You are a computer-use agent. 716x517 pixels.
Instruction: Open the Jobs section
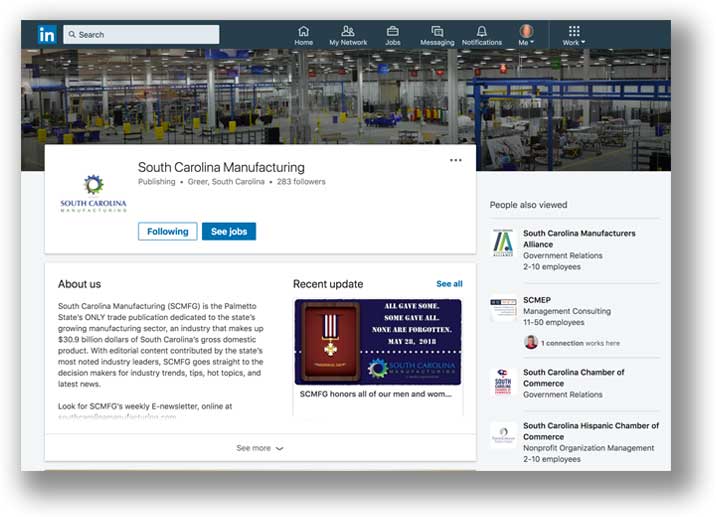tap(393, 35)
